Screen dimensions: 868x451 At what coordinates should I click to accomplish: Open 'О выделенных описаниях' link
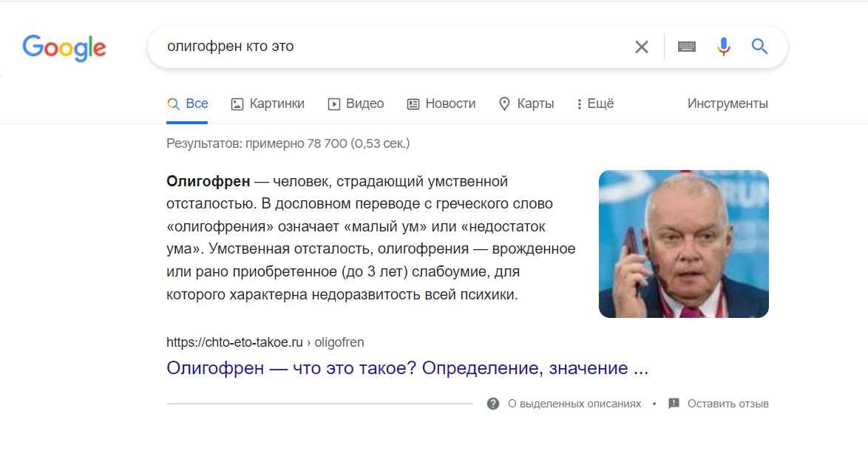point(574,404)
